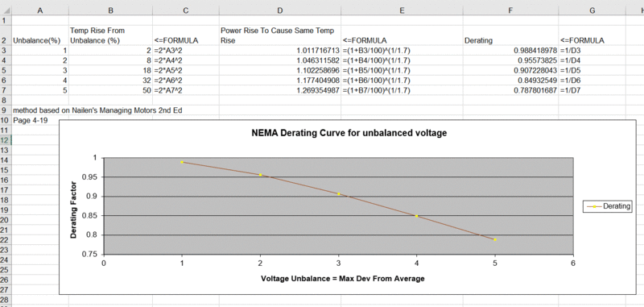Click the temp rise value 18 cell
The image size is (644, 307).
pyautogui.click(x=110, y=70)
